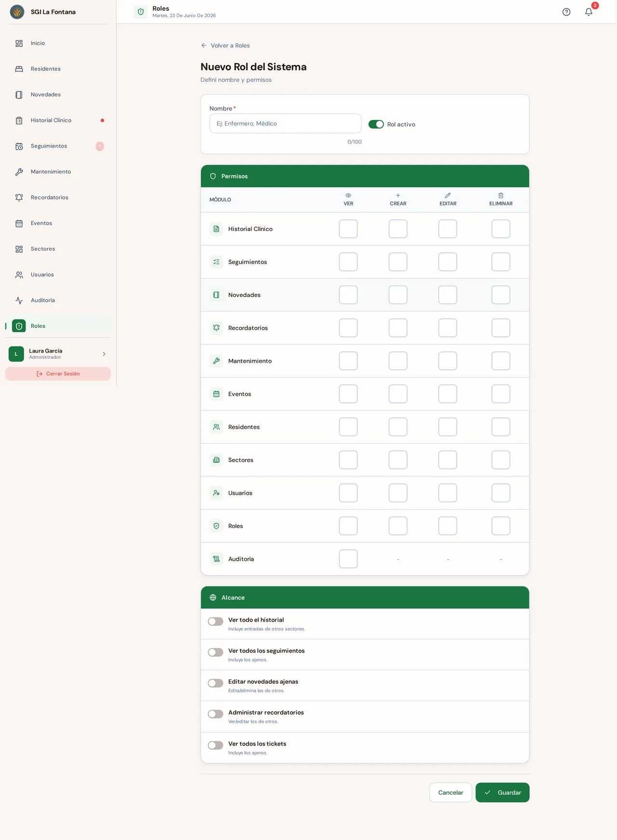The width and height of the screenshot is (617, 840).
Task: Click the Mantenimiento wrench icon in sidebar
Action: tap(19, 172)
